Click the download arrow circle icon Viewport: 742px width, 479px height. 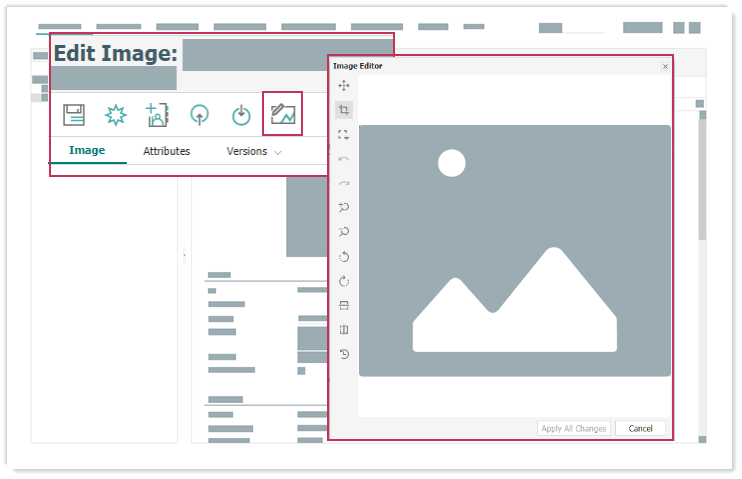tap(241, 115)
